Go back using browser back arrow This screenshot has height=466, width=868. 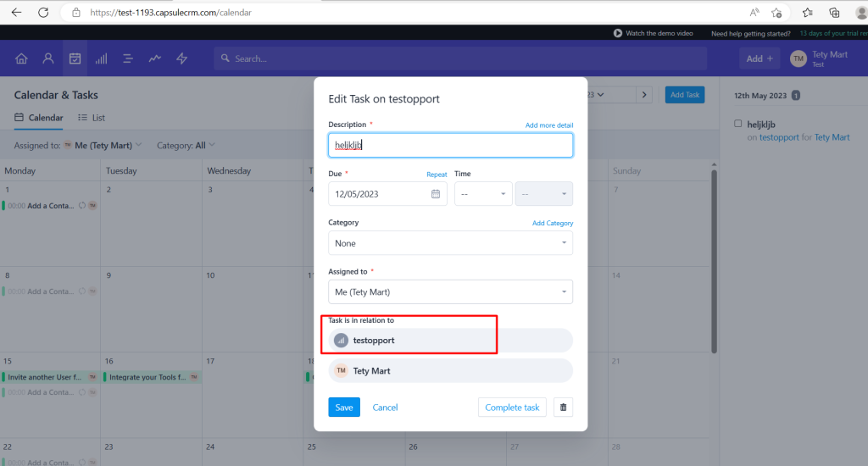tap(16, 12)
